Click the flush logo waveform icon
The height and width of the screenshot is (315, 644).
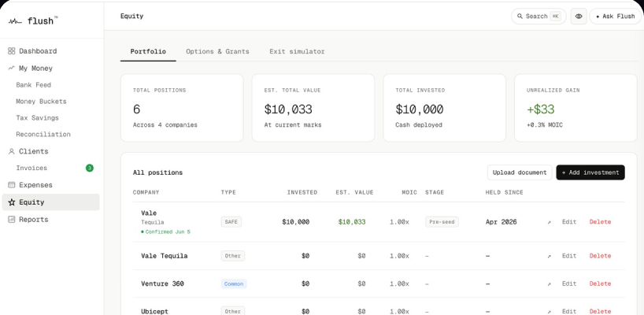tap(15, 21)
